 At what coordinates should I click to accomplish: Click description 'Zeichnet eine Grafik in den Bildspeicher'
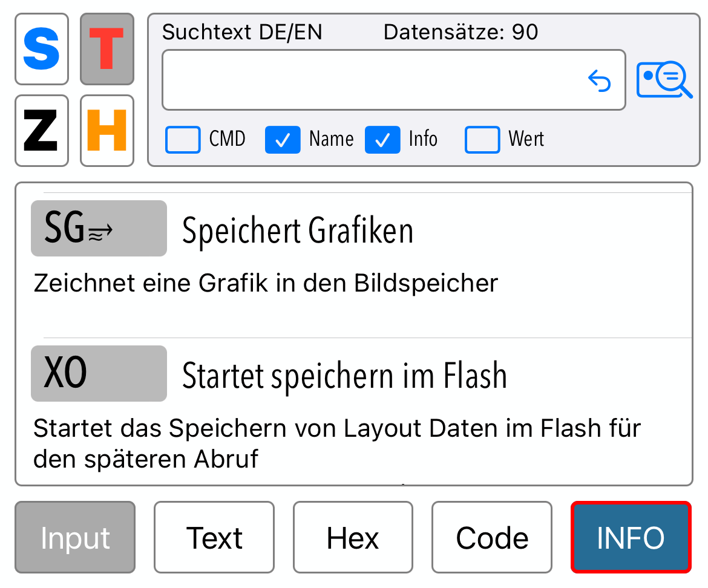[266, 283]
